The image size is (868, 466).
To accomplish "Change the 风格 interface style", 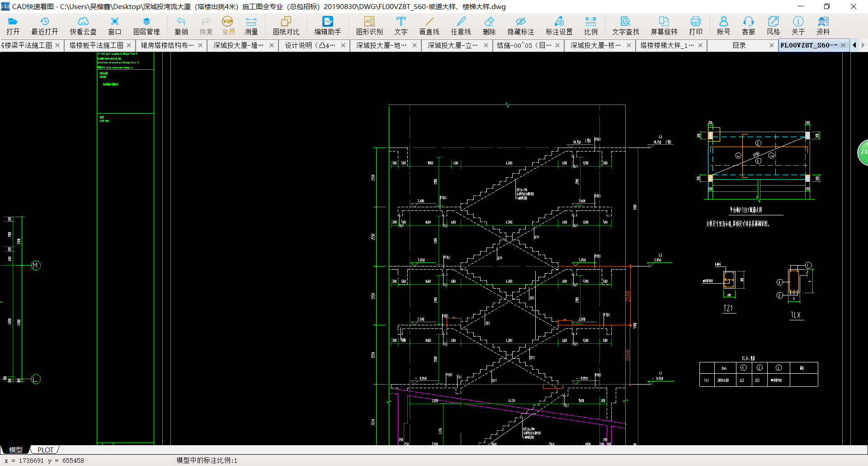I will [x=774, y=26].
